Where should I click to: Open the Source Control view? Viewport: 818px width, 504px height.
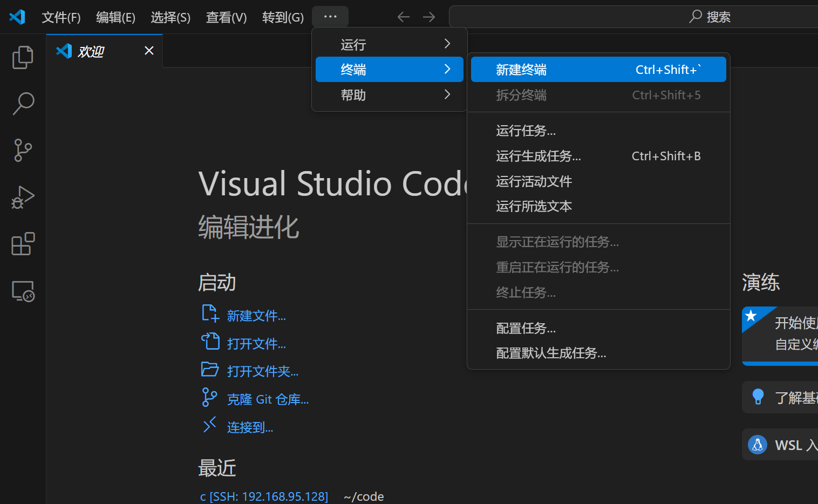click(23, 150)
